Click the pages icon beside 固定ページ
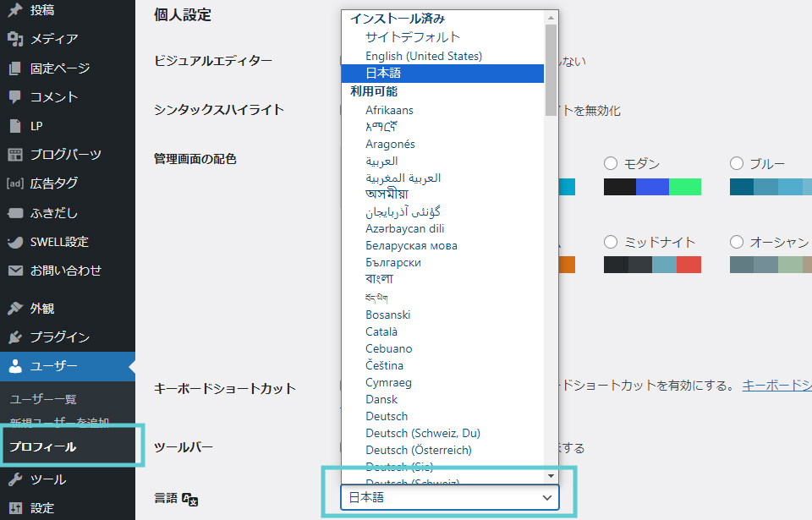 point(14,68)
